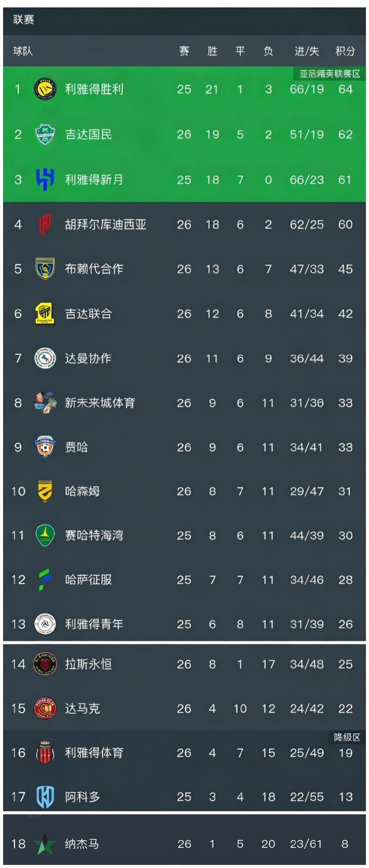The height and width of the screenshot is (868, 369).
Task: Tap the 费哈 orange football crest
Action: [x=45, y=447]
